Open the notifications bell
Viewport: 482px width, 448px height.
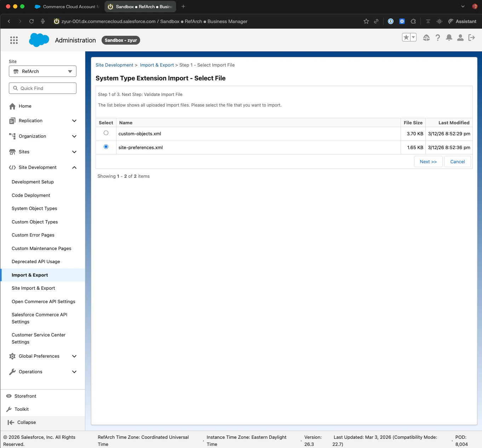pos(449,38)
